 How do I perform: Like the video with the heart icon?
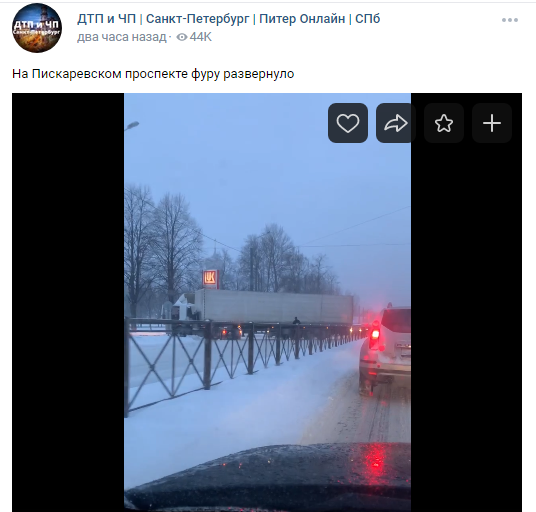[348, 123]
